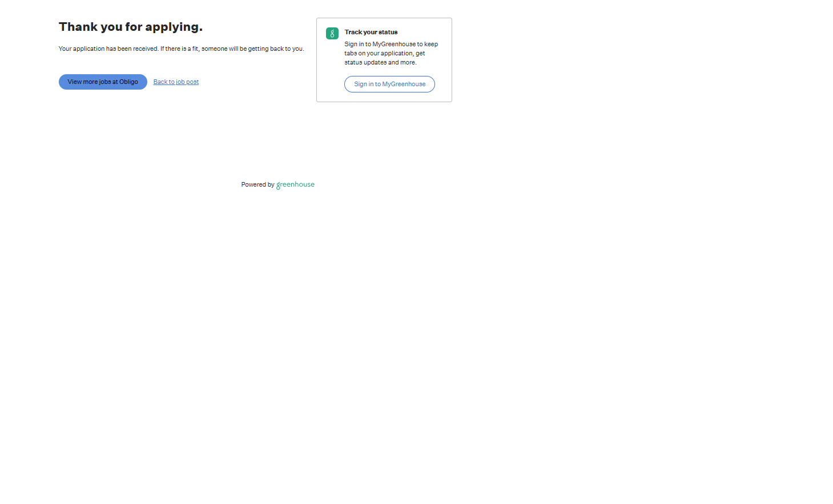Open the Back to job post link
Image resolution: width=833 pixels, height=504 pixels.
(176, 82)
